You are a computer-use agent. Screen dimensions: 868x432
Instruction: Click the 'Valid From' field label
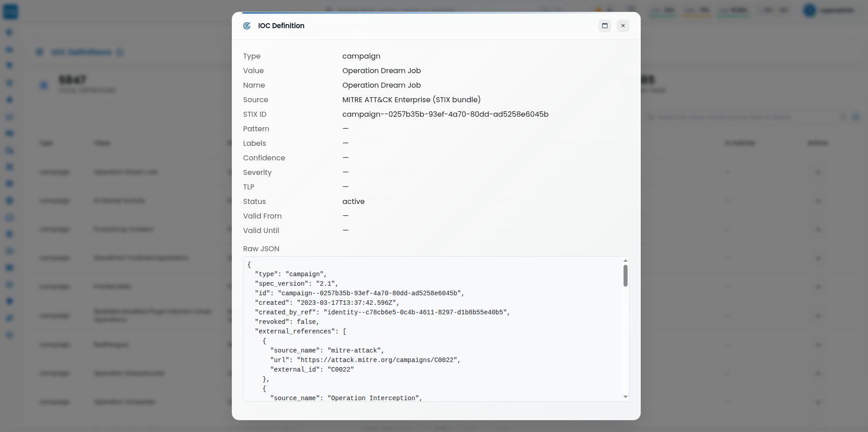click(x=262, y=216)
